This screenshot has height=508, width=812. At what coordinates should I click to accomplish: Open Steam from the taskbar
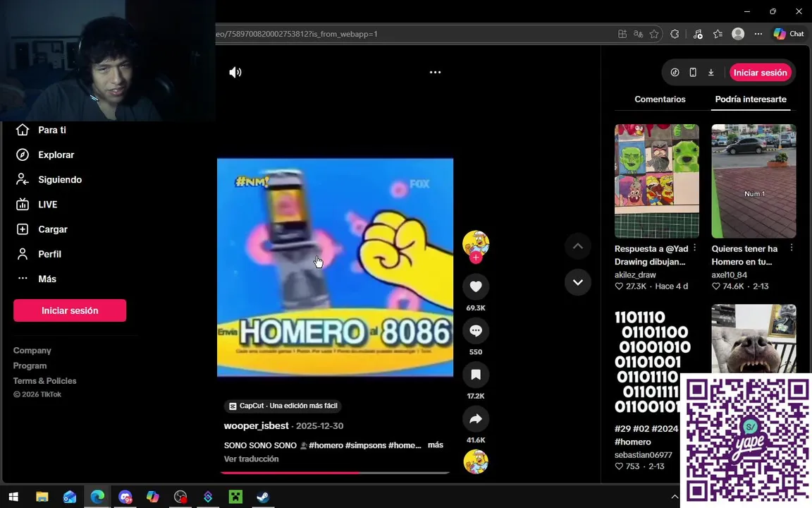tap(263, 497)
